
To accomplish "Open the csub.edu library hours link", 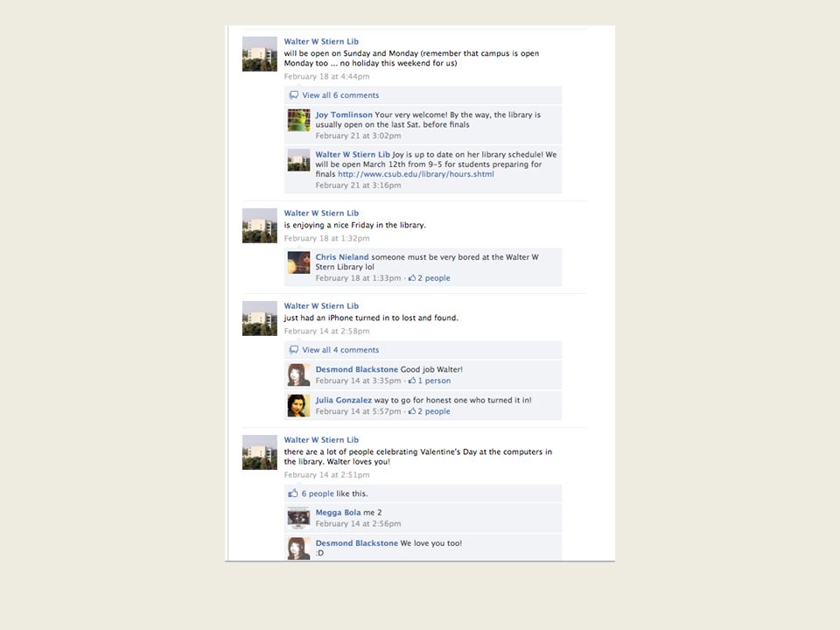I will click(416, 174).
